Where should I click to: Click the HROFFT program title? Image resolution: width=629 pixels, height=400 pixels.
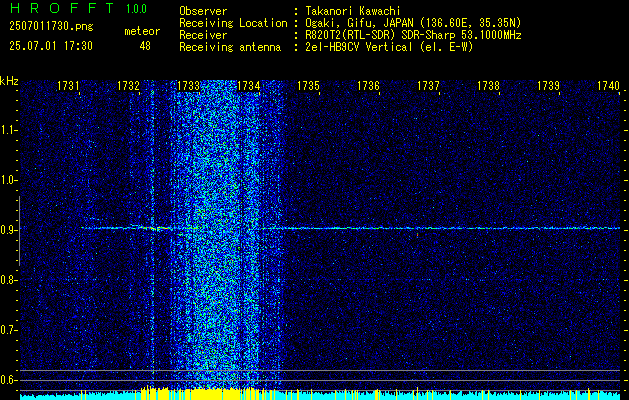click(x=62, y=8)
